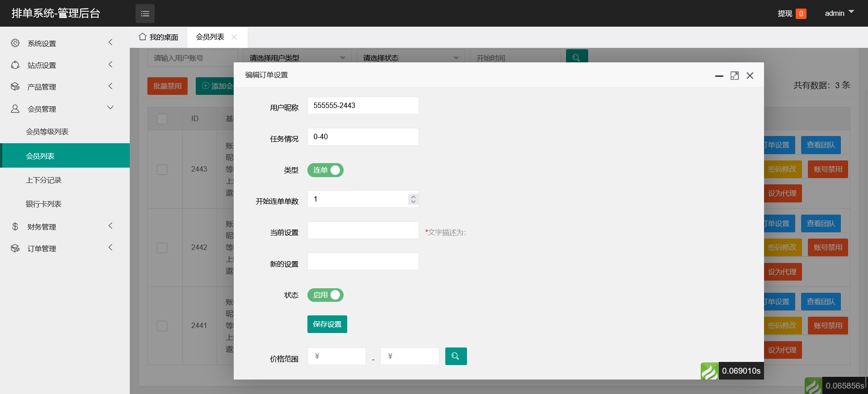The height and width of the screenshot is (394, 868).
Task: Click the 保存设置 button
Action: (327, 324)
